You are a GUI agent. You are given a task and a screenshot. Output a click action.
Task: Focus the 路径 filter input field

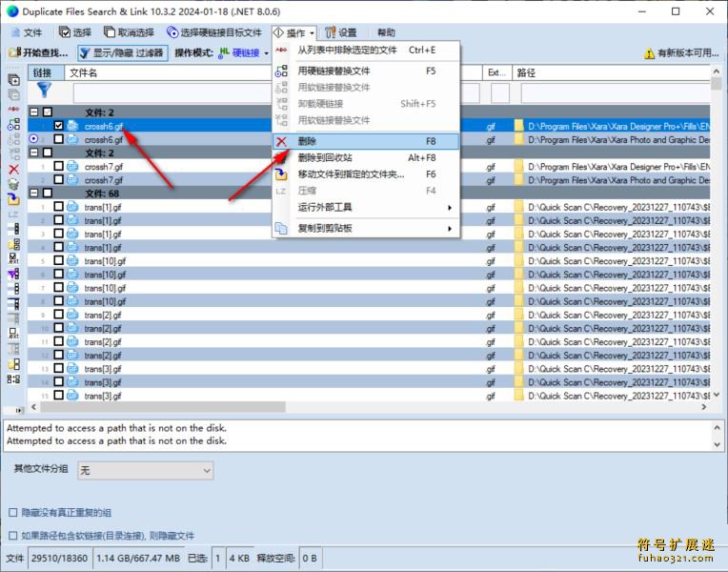(616, 93)
